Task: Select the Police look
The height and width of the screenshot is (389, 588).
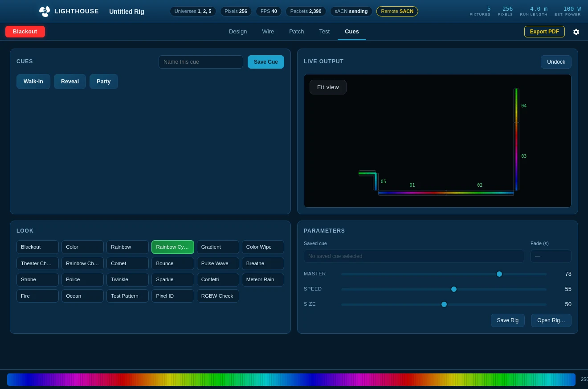Action: tap(82, 279)
